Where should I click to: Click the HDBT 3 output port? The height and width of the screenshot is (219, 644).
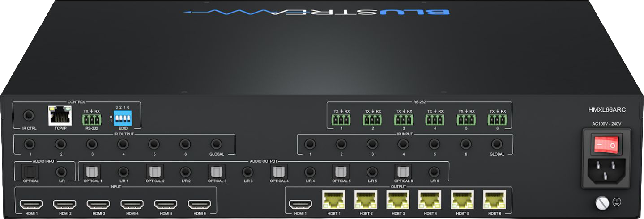pos(397,199)
